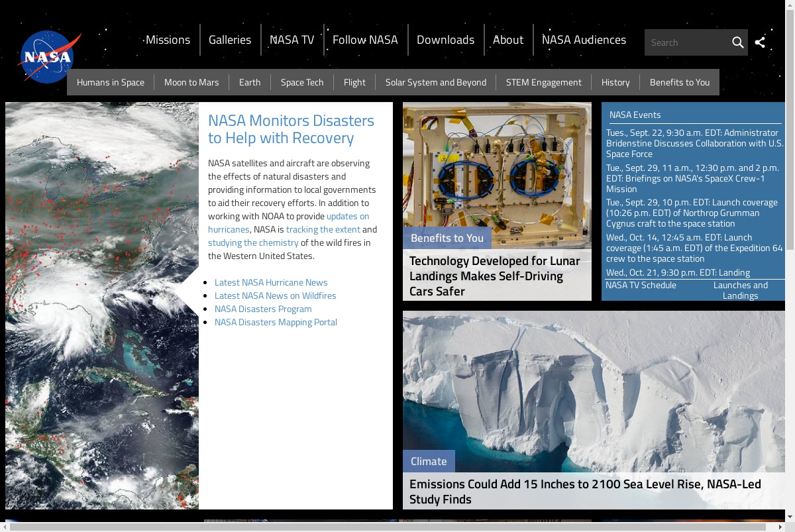Select the Solar System and Beyond topic

pos(436,82)
